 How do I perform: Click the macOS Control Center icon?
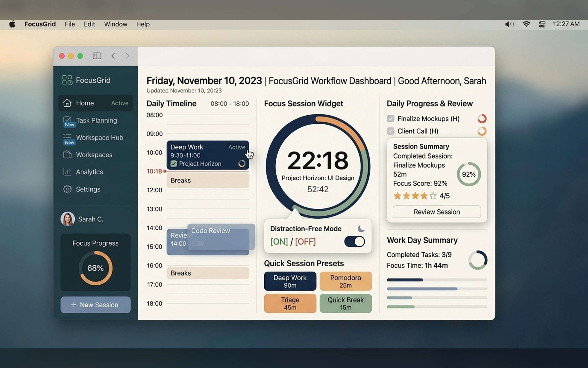point(542,24)
